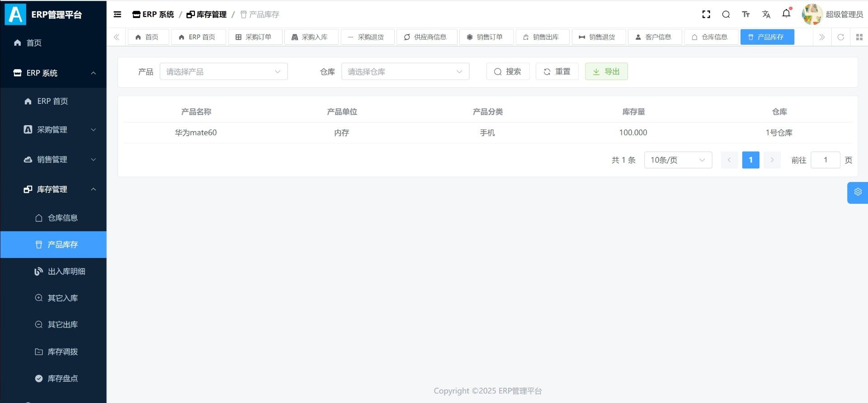Open the 请选择产品 product dropdown
The height and width of the screenshot is (403, 868).
[x=224, y=71]
